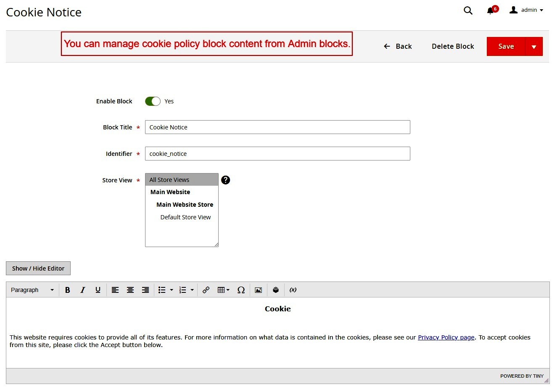Viewport: 552px width, 392px height.
Task: Click the Insert image icon
Action: [259, 290]
